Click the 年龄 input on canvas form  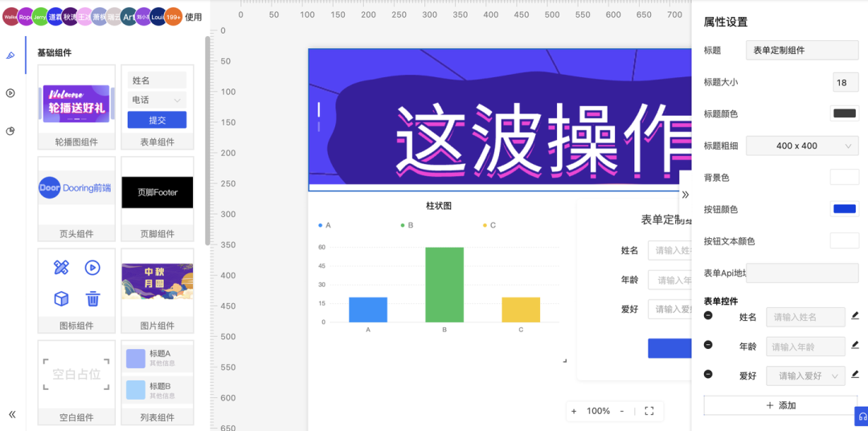point(669,280)
